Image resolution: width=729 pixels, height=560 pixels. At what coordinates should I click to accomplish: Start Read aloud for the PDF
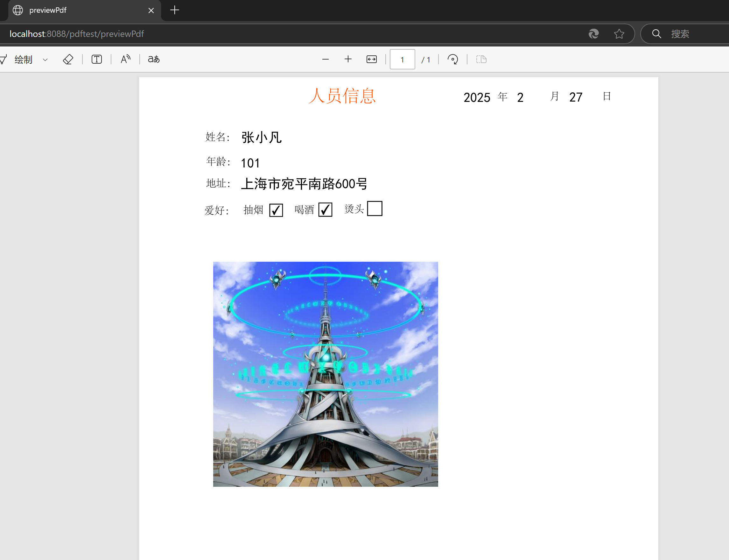click(x=125, y=59)
